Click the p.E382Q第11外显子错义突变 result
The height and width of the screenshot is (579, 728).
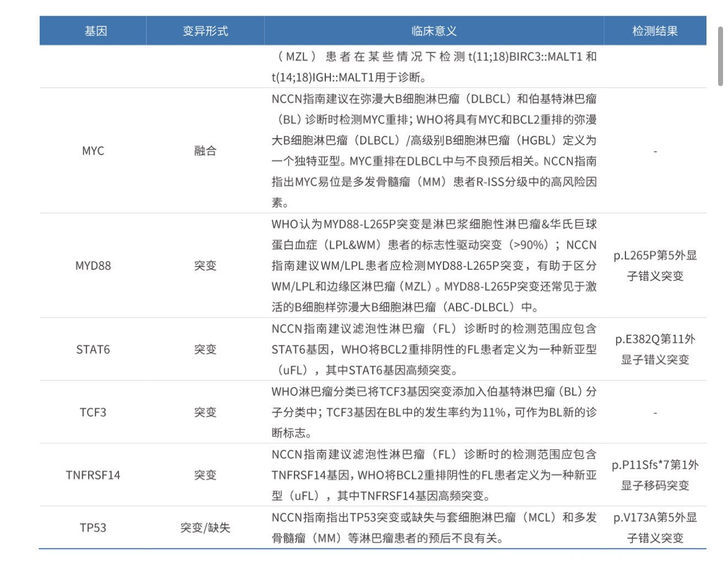pos(655,349)
